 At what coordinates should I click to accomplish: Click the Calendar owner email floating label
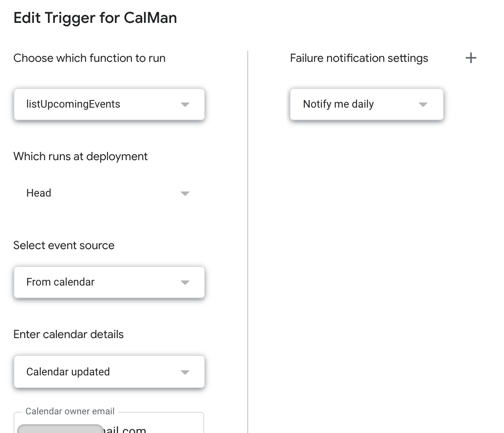pyautogui.click(x=70, y=411)
